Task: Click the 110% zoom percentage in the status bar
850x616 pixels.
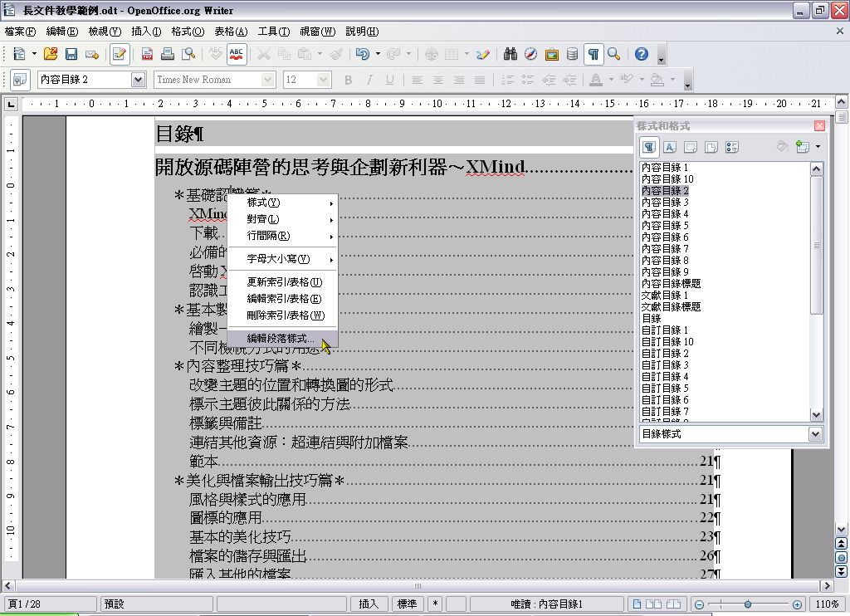Action: [x=828, y=604]
